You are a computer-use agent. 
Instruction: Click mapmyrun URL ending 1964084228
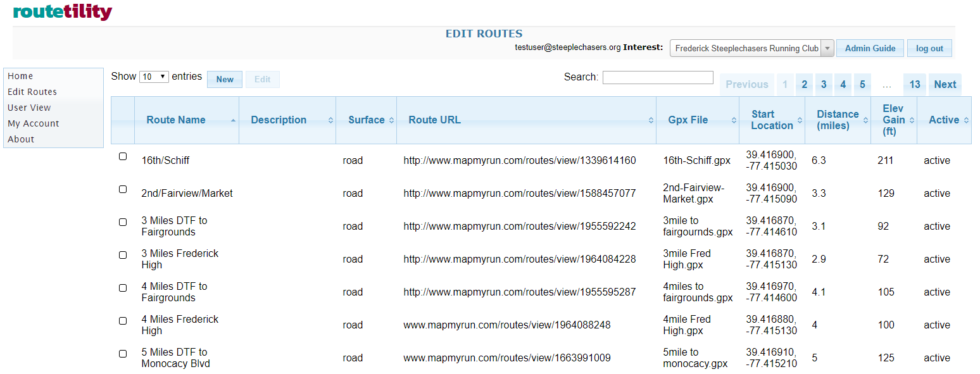point(520,259)
